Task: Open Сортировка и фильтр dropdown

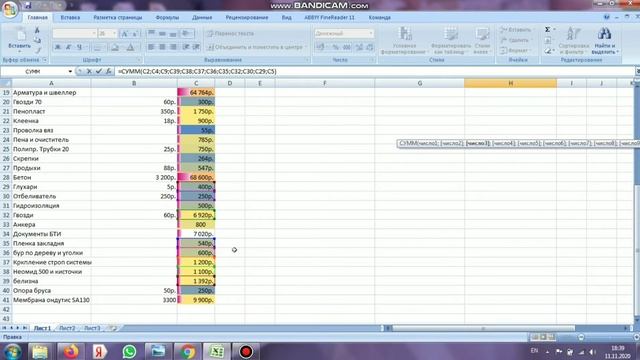Action: [573, 40]
